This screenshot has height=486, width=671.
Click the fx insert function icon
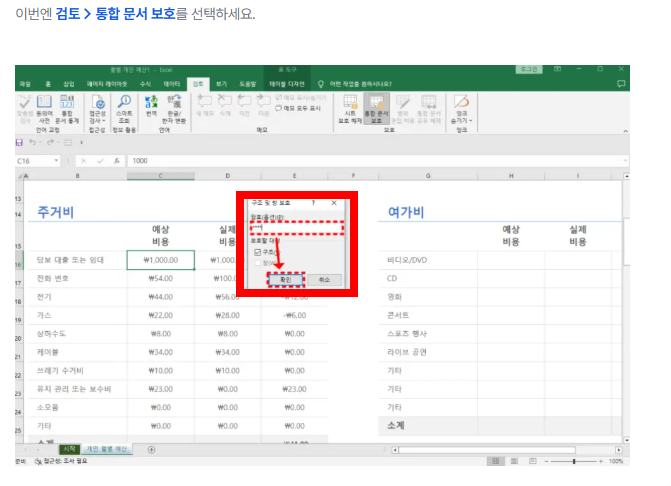click(116, 161)
